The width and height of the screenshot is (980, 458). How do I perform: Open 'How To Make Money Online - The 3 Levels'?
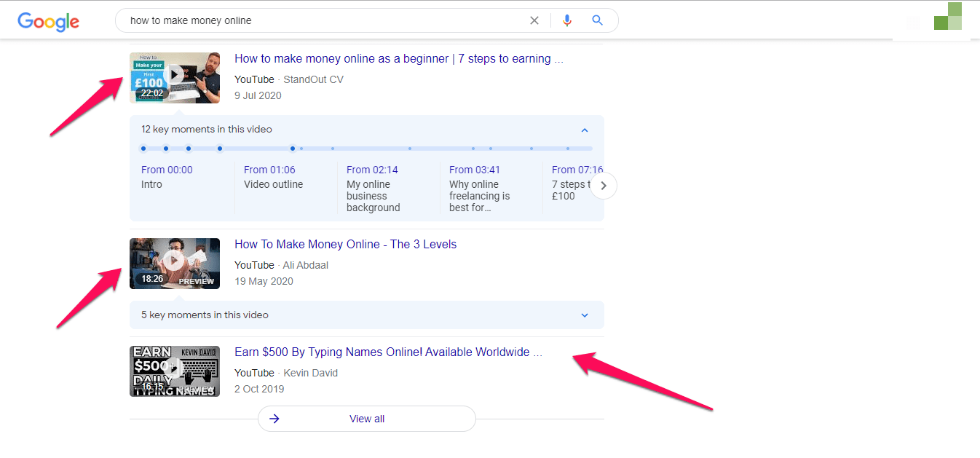345,245
